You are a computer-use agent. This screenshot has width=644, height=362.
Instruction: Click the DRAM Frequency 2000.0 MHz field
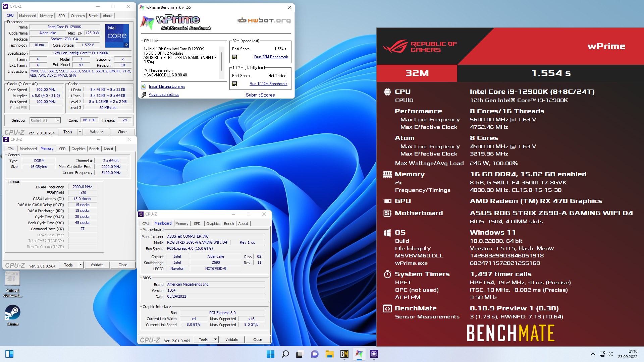pos(82,187)
